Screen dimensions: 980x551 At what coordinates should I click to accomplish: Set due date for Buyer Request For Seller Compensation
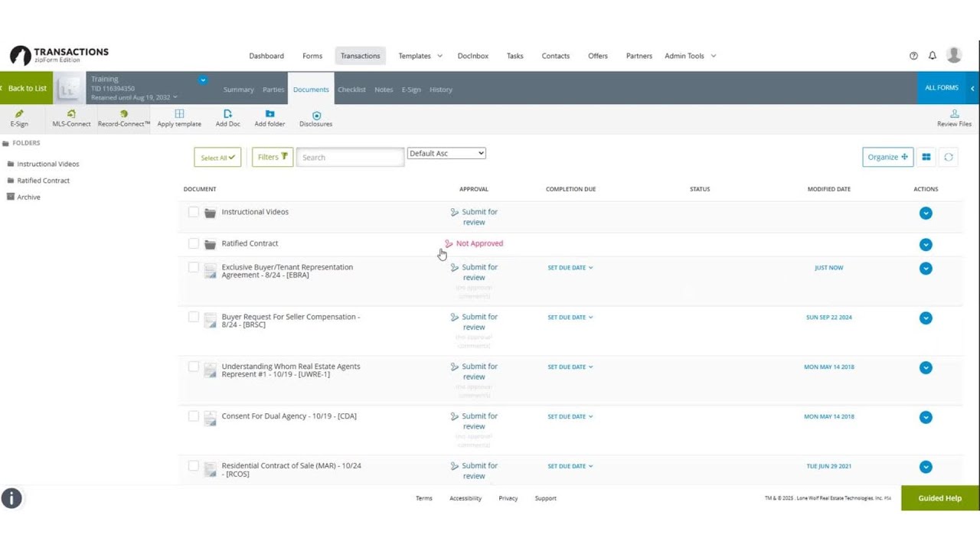click(x=570, y=317)
